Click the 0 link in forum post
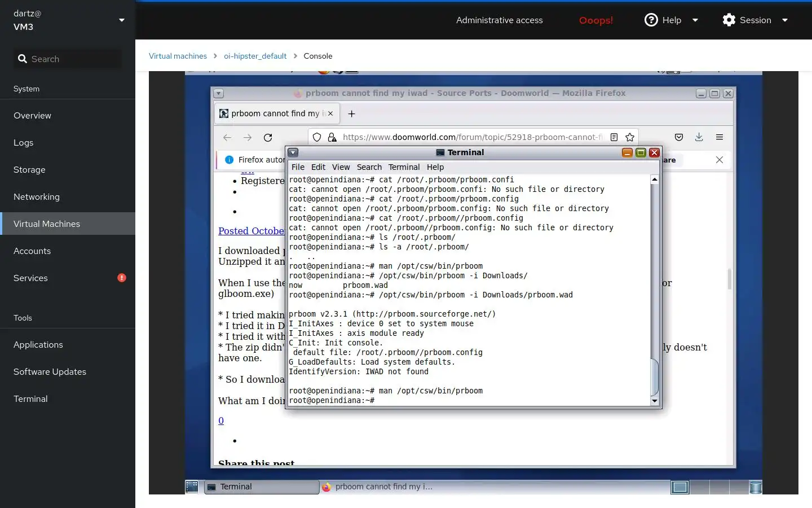812x508 pixels. point(221,421)
